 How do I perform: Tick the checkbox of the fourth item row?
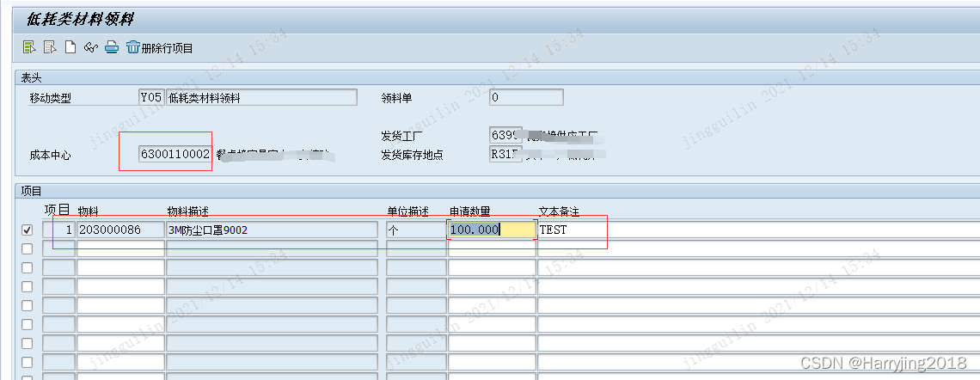coord(27,286)
